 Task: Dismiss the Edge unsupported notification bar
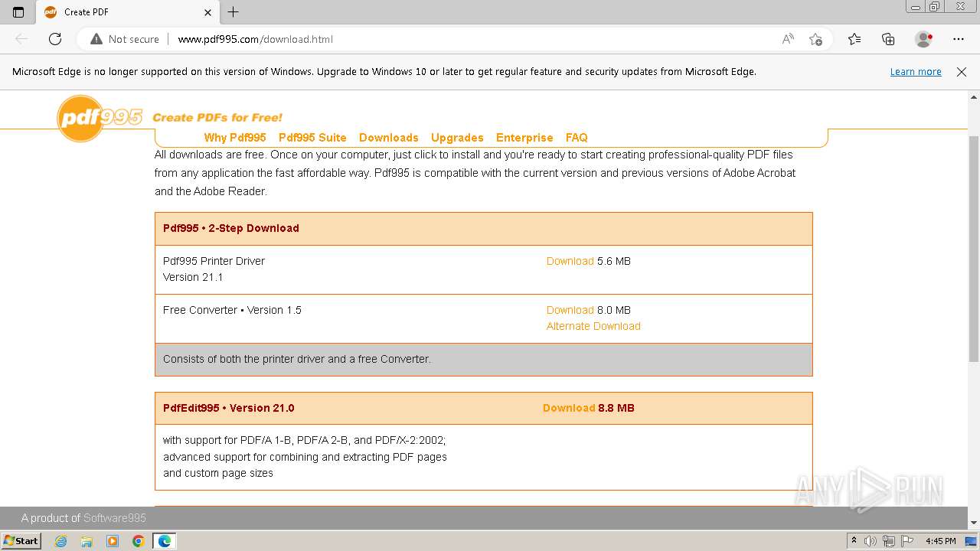(962, 72)
